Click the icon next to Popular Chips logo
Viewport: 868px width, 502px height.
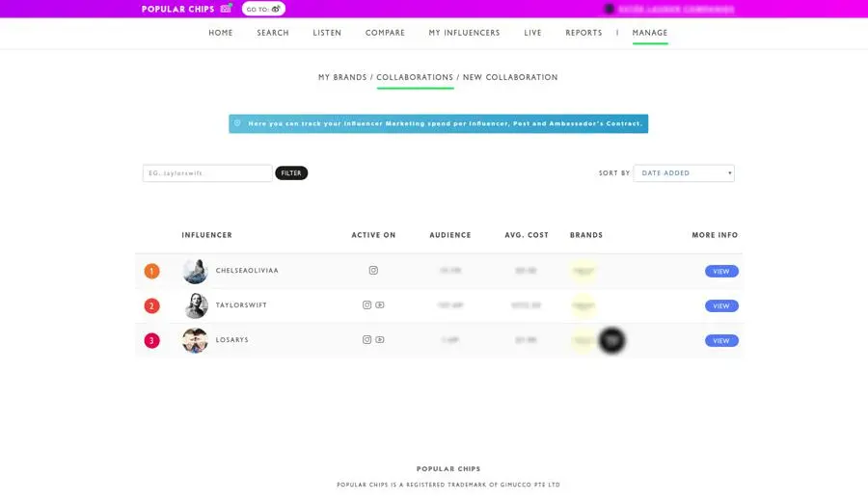[x=226, y=9]
